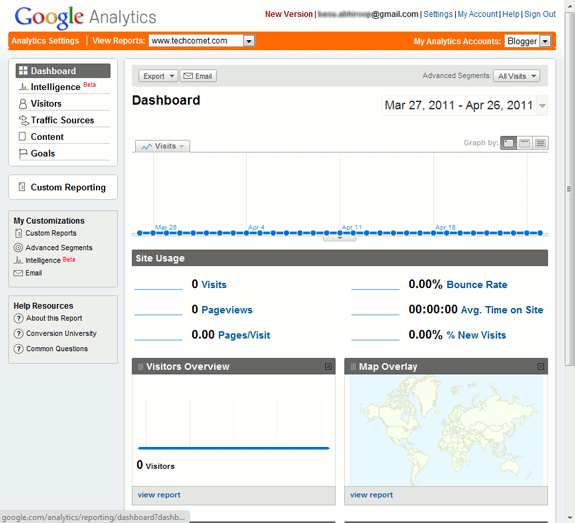Open About this Report link

point(54,318)
